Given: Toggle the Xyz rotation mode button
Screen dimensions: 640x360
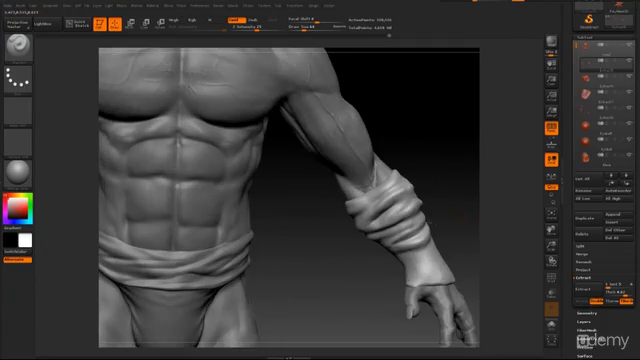Looking at the screenshot, I should tap(551, 187).
